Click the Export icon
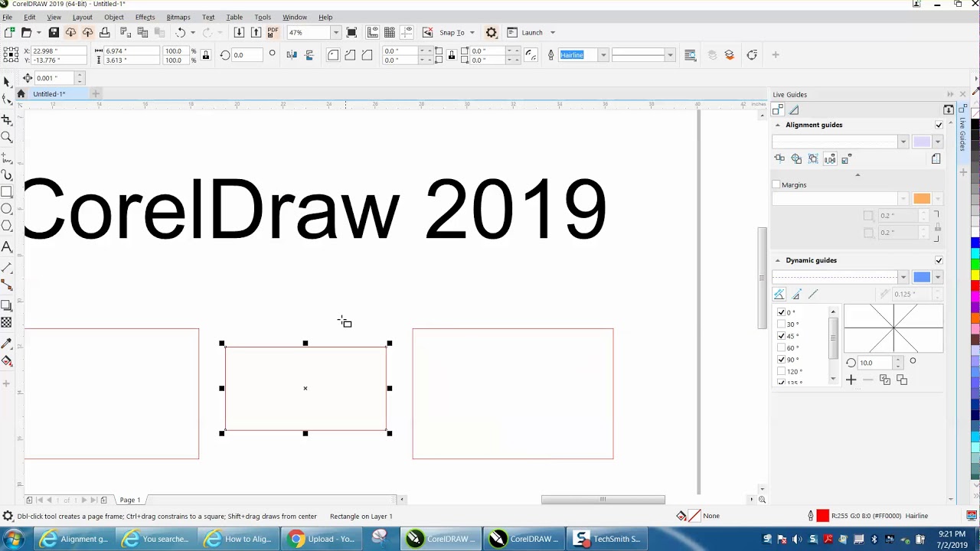Image resolution: width=980 pixels, height=551 pixels. click(x=256, y=32)
